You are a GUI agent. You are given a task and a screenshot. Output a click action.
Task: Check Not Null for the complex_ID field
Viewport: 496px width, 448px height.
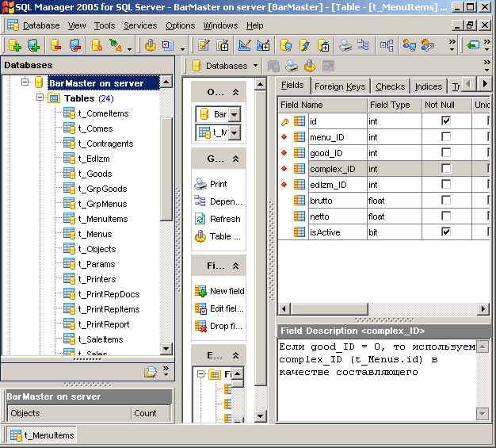[x=446, y=168]
